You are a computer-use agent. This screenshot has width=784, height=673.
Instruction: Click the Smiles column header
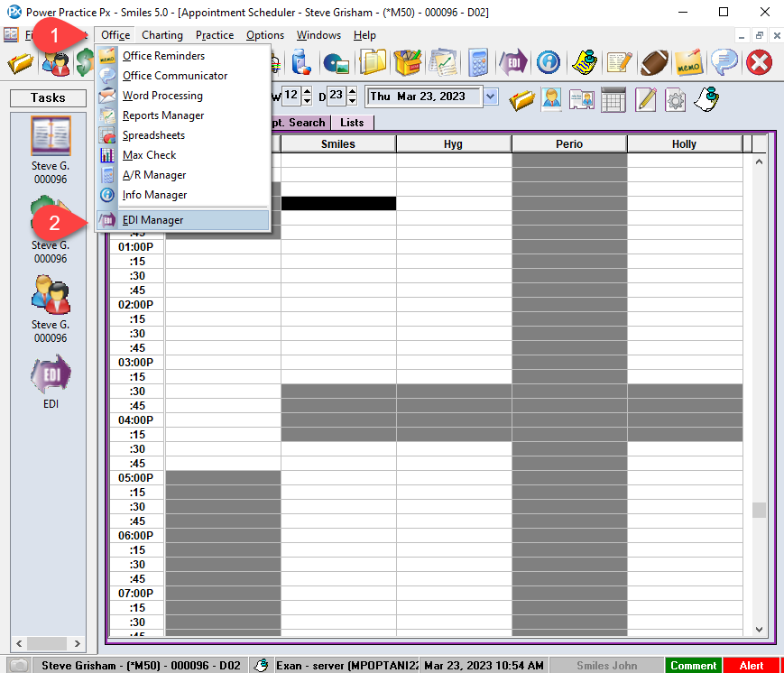point(338,144)
